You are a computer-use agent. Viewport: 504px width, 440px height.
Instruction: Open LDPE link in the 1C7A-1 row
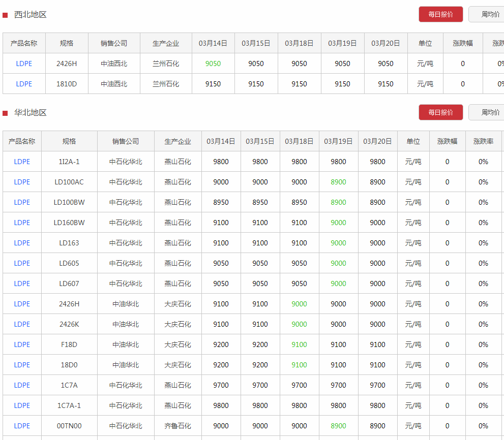(x=22, y=405)
